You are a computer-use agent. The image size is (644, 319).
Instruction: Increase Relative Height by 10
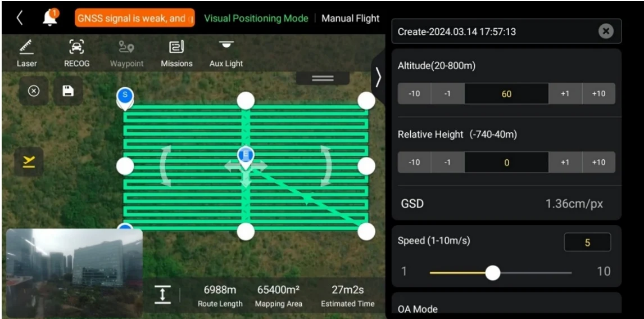(599, 163)
